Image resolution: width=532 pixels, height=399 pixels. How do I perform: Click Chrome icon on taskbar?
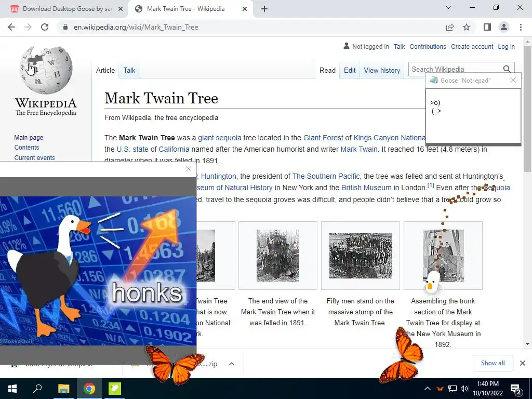pyautogui.click(x=89, y=389)
